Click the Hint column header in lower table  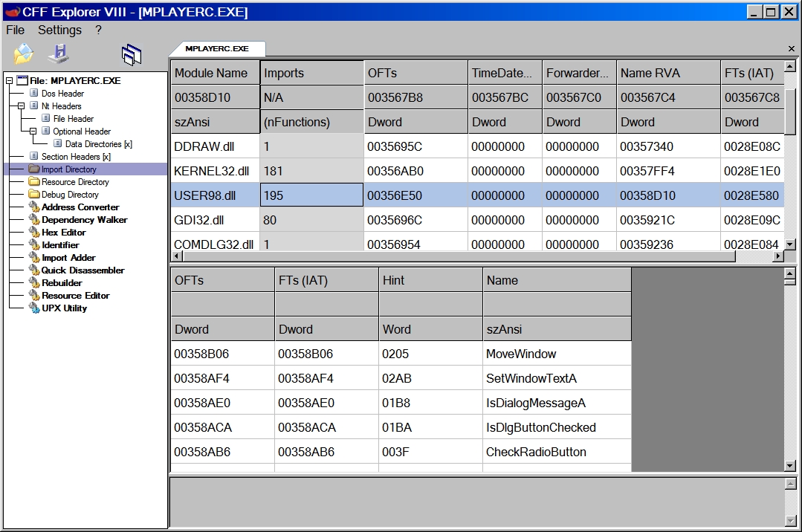point(430,280)
